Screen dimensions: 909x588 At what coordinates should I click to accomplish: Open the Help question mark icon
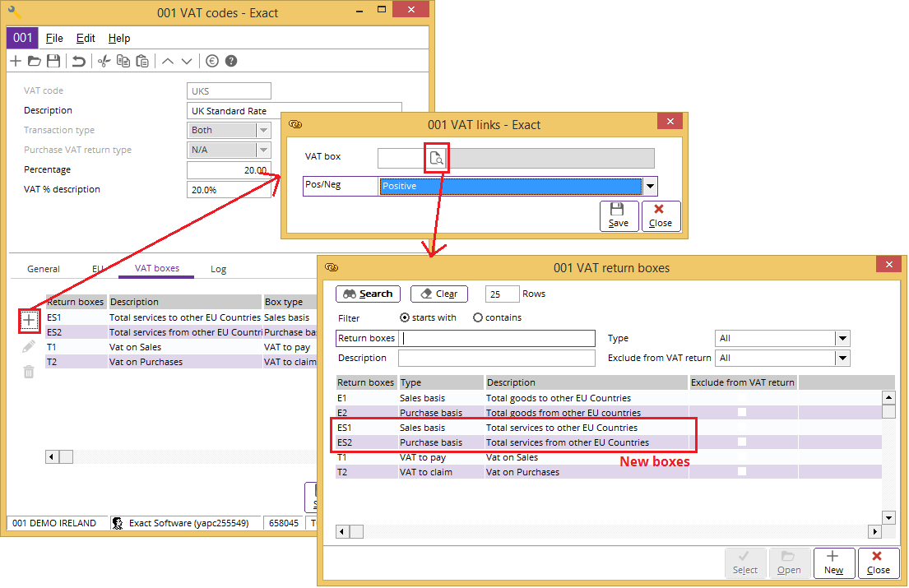230,60
